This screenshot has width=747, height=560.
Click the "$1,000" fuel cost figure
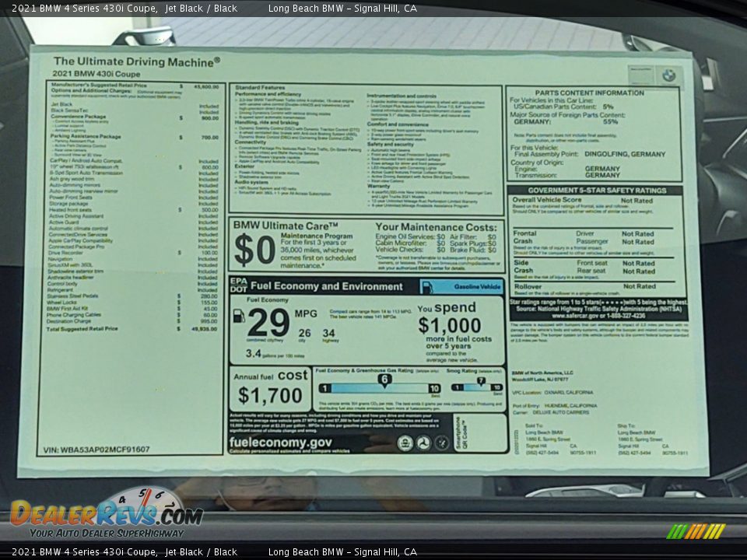point(450,326)
